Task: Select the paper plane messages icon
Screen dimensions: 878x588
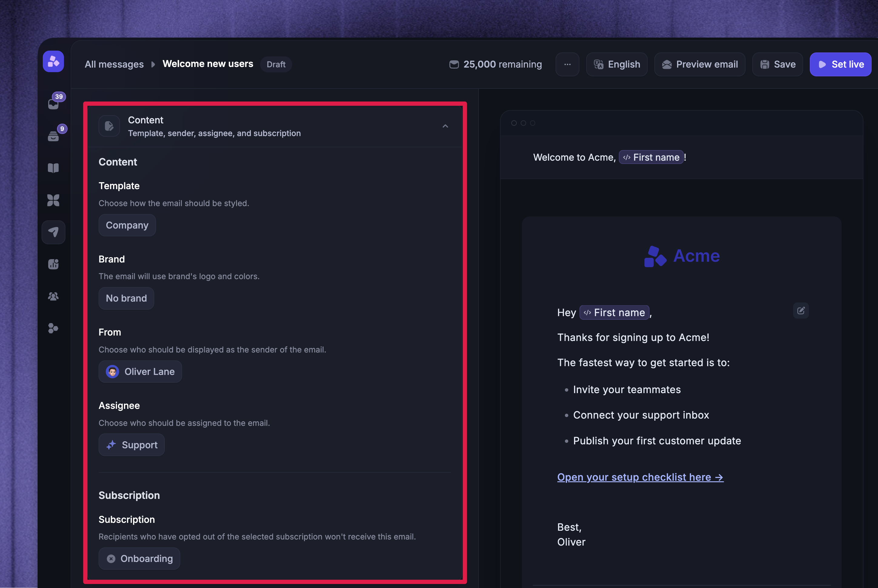Action: point(53,232)
